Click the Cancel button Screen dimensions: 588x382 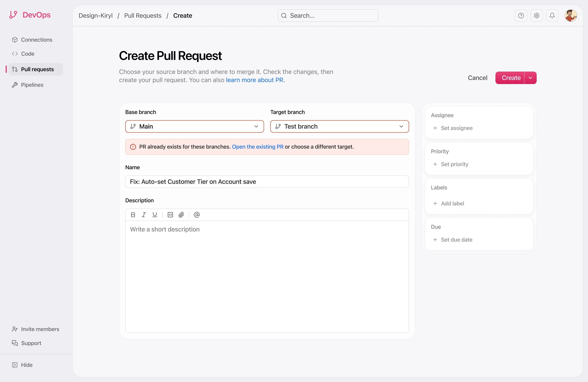477,78
